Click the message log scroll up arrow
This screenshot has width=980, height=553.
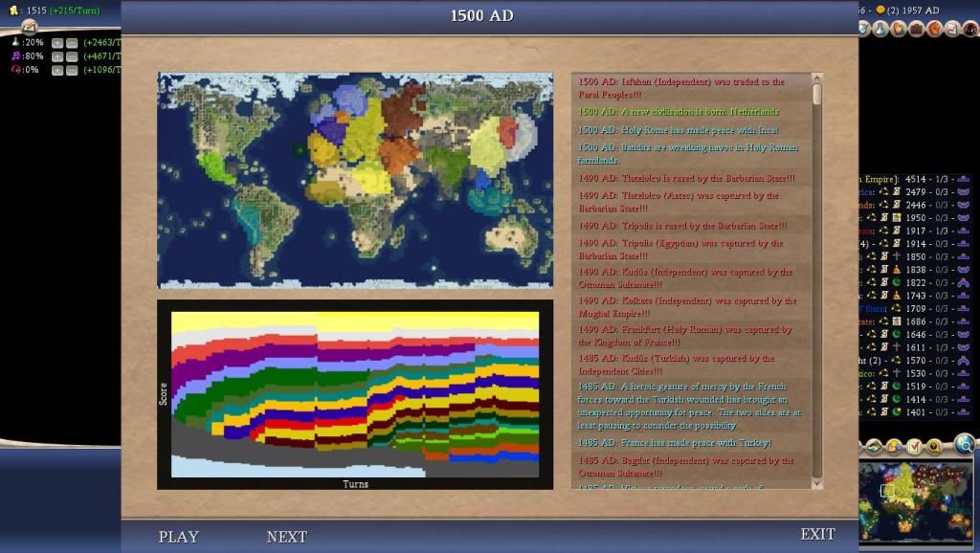coord(816,78)
